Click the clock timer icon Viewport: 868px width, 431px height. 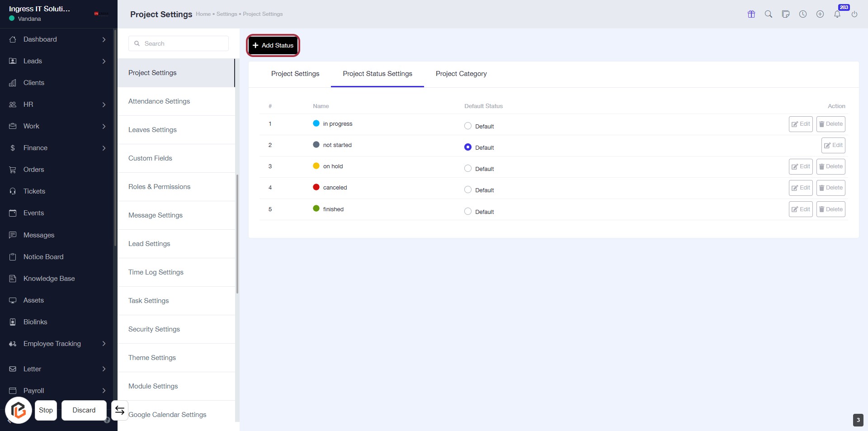802,14
